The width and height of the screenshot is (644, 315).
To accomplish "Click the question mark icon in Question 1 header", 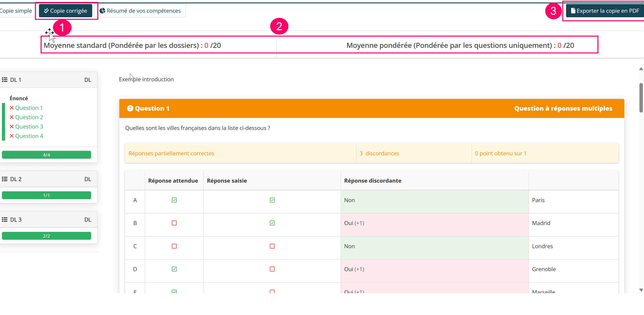I will click(130, 108).
